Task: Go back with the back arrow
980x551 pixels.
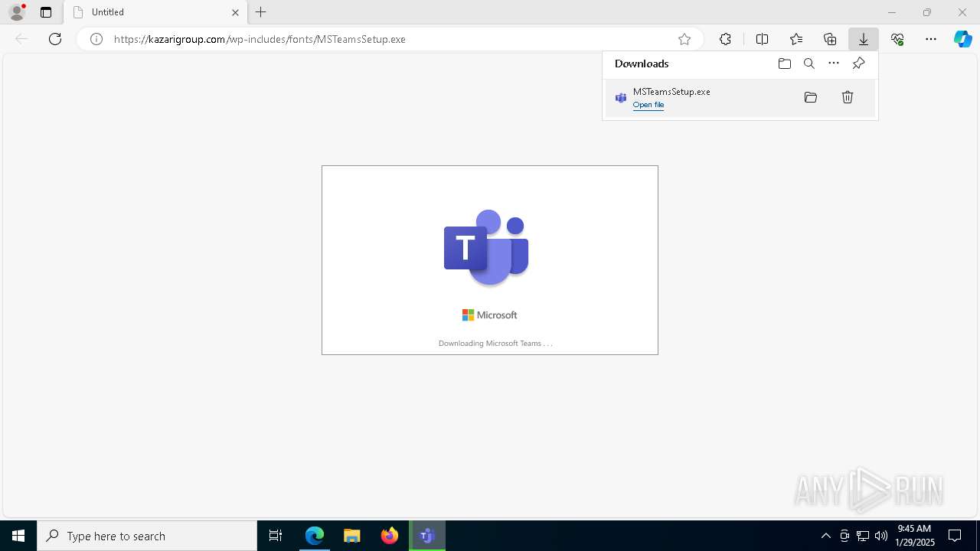Action: coord(21,39)
